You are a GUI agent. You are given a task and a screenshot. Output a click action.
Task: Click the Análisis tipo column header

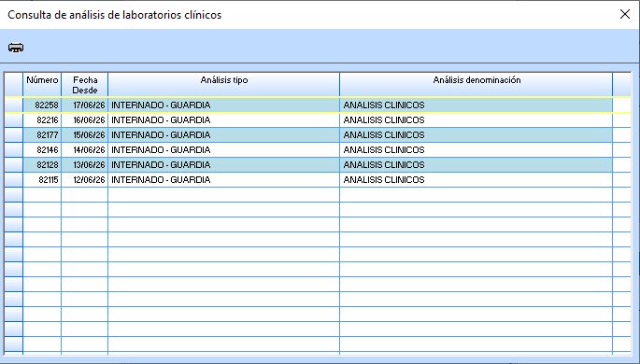pos(223,84)
